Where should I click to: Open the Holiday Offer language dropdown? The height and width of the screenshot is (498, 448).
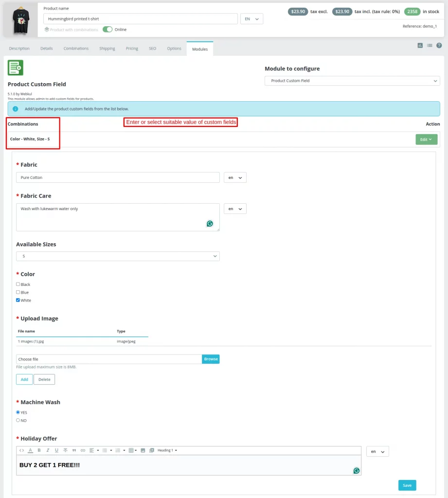(377, 451)
